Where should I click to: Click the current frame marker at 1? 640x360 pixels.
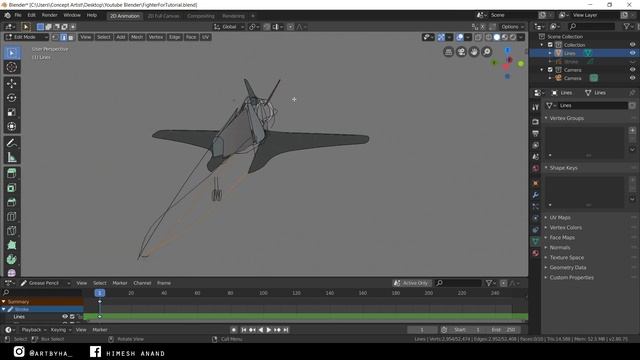(x=100, y=293)
